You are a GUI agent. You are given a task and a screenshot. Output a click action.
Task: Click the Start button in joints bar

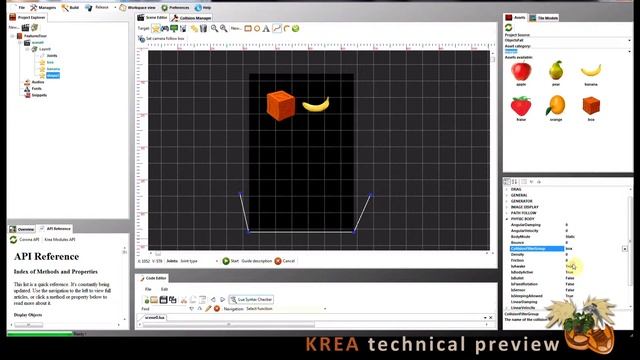click(x=231, y=261)
